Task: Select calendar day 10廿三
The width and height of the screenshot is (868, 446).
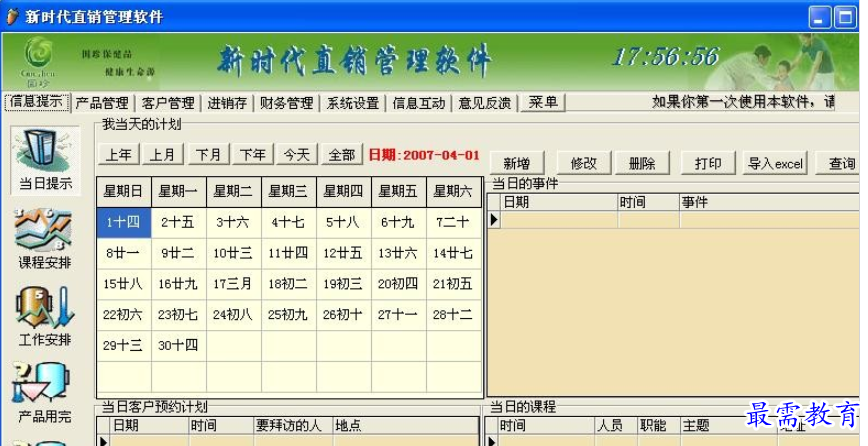Action: [233, 253]
